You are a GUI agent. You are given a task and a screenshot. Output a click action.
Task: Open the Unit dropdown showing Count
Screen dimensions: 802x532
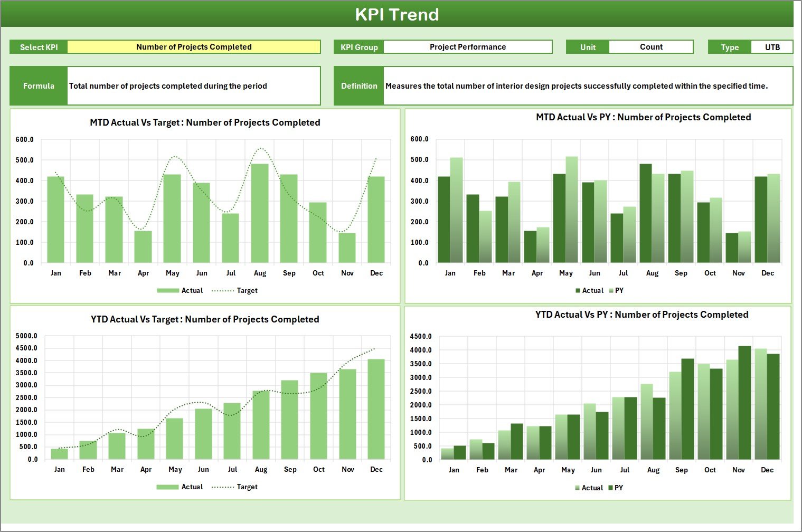coord(651,47)
